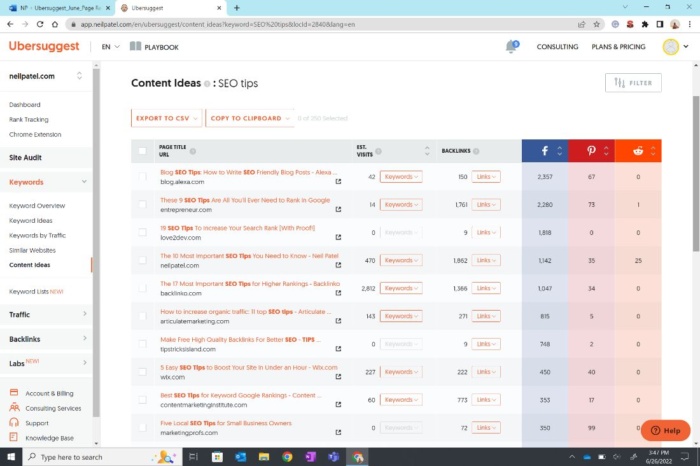This screenshot has height=466, width=700.
Task: Expand Keywords dropdown for backlinko.com row
Action: (401, 288)
